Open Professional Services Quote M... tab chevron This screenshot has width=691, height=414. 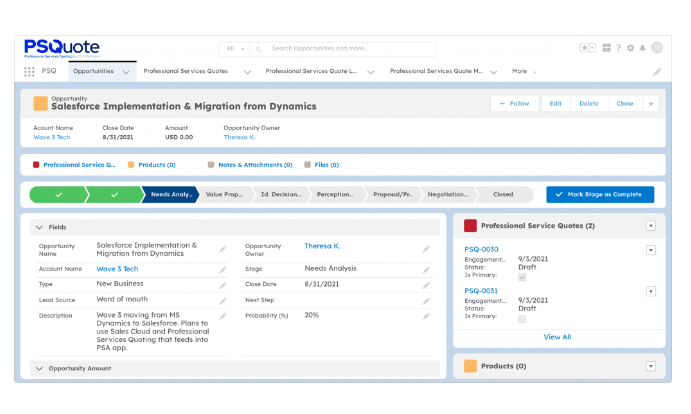(x=494, y=72)
